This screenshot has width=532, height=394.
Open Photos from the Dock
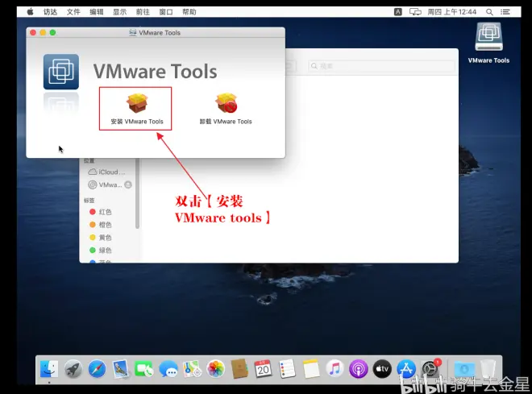tap(216, 369)
